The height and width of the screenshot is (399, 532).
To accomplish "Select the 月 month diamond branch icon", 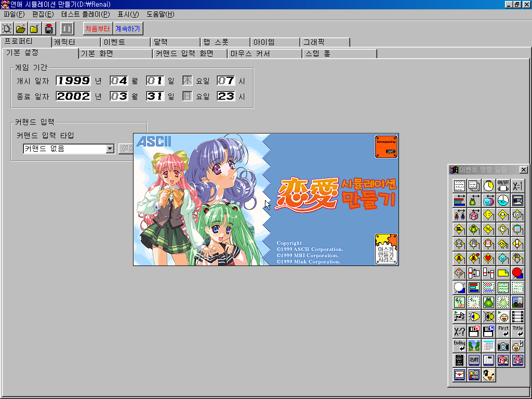I will click(x=474, y=244).
